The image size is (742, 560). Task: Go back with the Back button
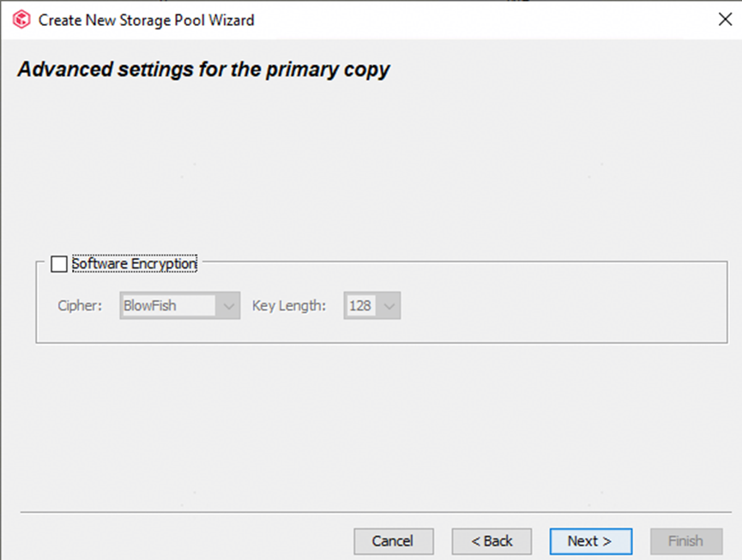tap(492, 541)
